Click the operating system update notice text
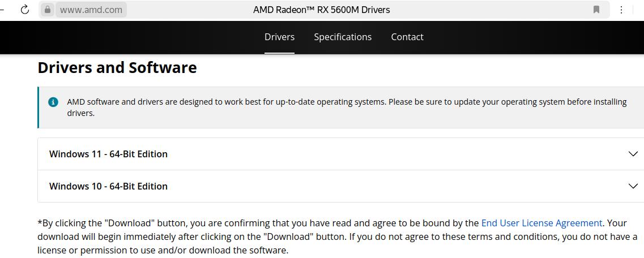This screenshot has width=644, height=258. click(347, 107)
